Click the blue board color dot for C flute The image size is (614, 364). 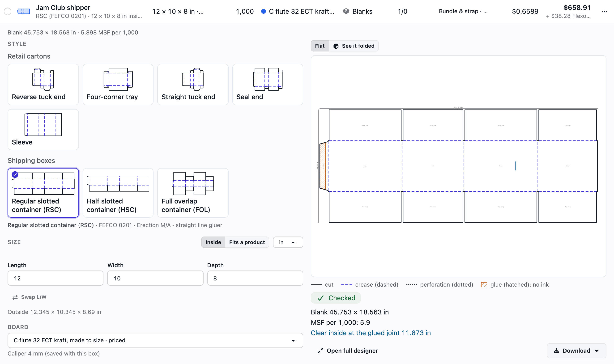(x=264, y=11)
